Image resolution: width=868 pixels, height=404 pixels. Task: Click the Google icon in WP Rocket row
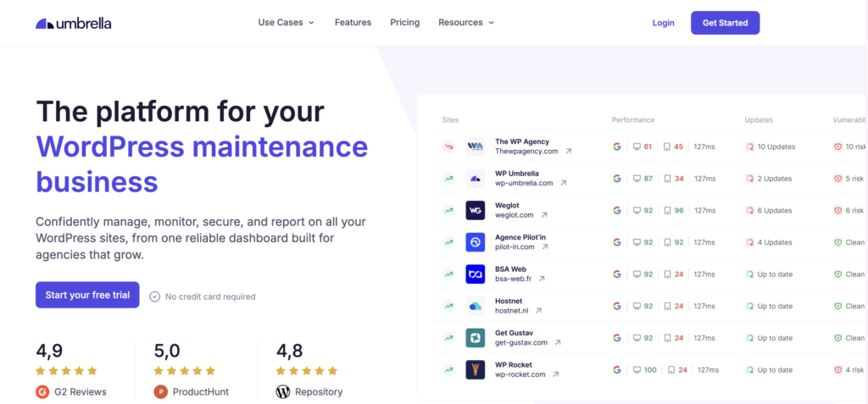click(617, 369)
